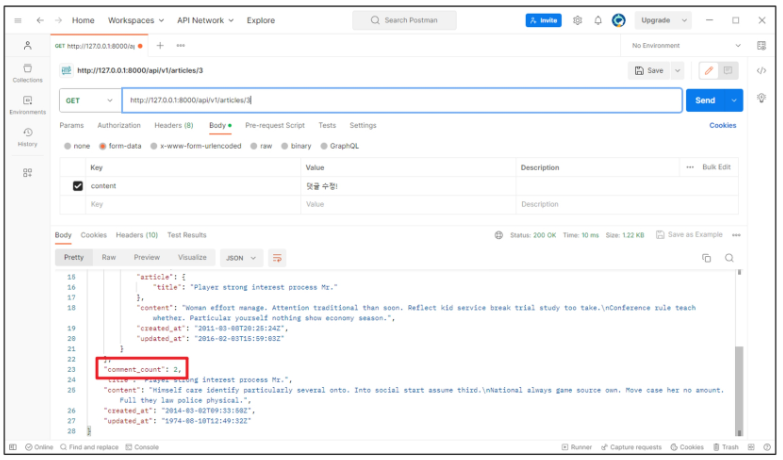The image size is (783, 460).
Task: Open the GET method dropdown
Action: [90, 100]
